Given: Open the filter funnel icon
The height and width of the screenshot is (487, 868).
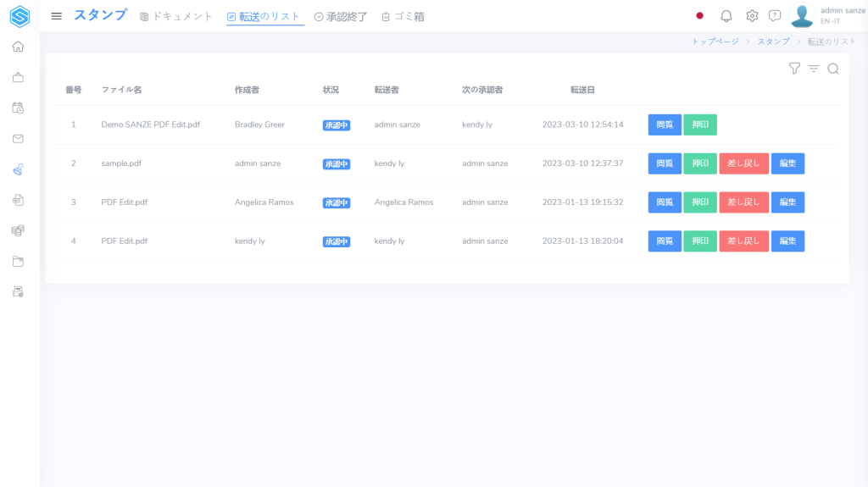Looking at the screenshot, I should pos(794,69).
